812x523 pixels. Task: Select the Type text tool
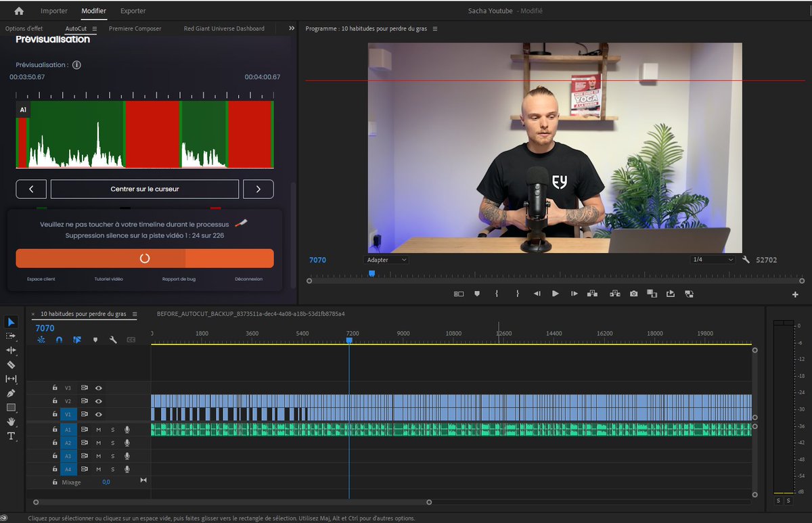(x=11, y=436)
